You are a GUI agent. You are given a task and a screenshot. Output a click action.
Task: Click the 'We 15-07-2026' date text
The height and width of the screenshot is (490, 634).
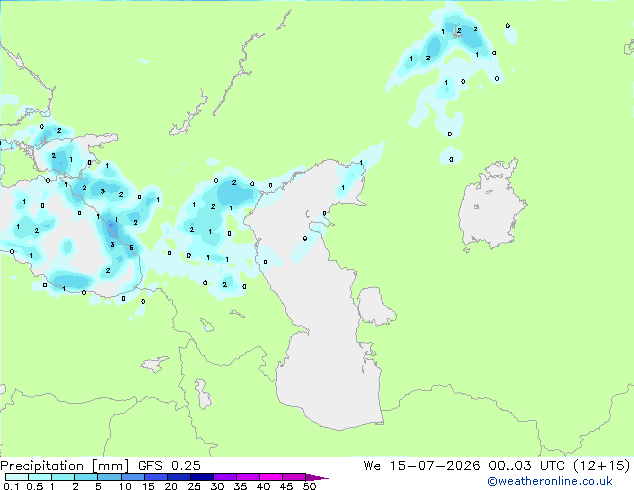(422, 465)
